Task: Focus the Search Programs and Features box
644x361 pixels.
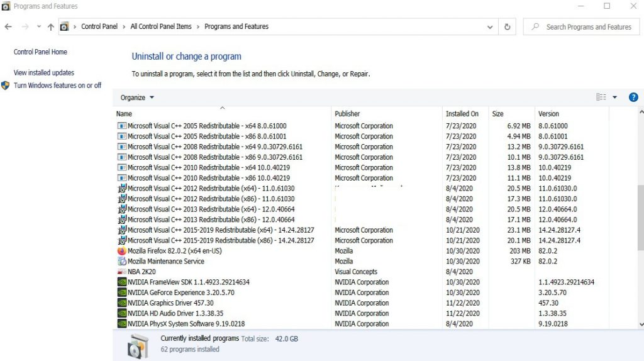Action: (x=582, y=26)
